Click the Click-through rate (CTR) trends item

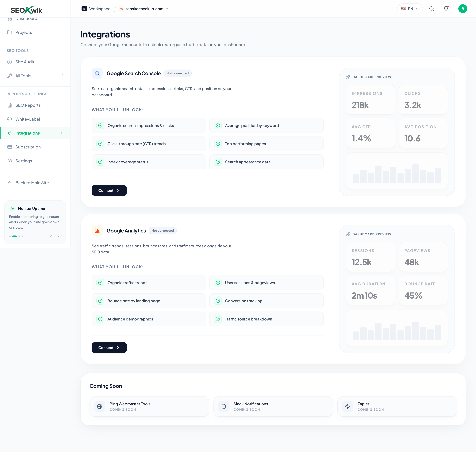click(149, 144)
